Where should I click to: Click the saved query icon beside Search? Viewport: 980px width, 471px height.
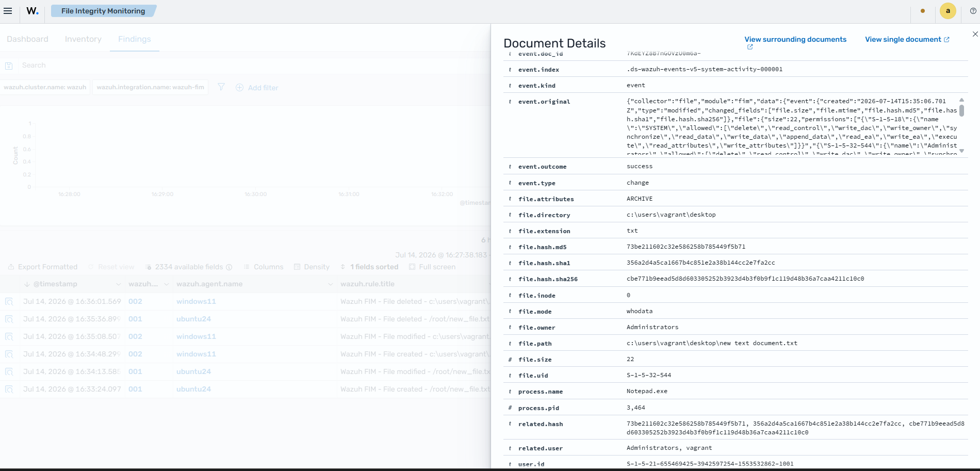tap(9, 66)
